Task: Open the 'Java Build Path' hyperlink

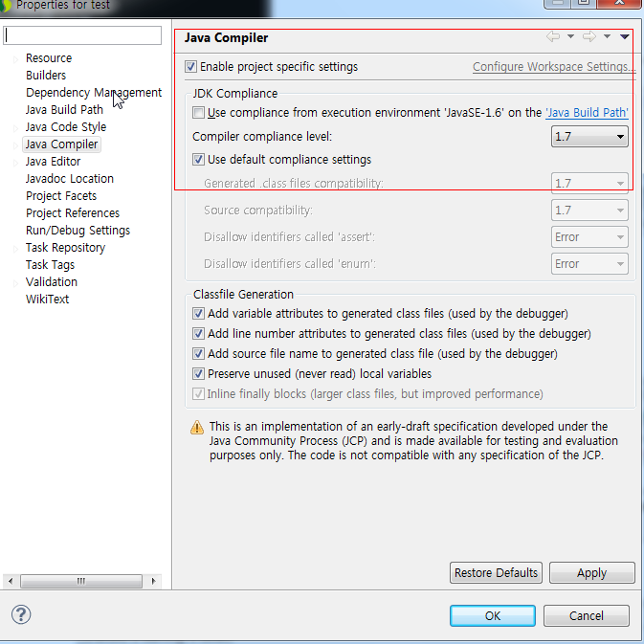Action: (587, 113)
